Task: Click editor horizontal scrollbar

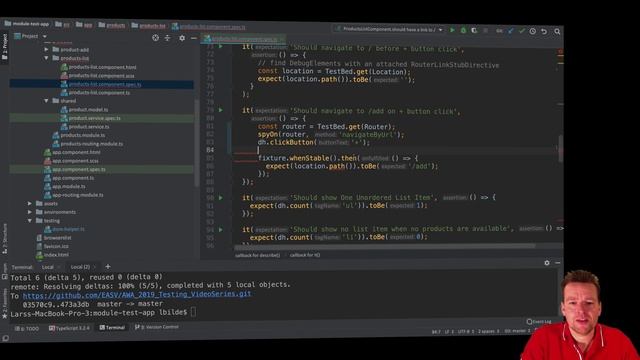Action: point(385,246)
